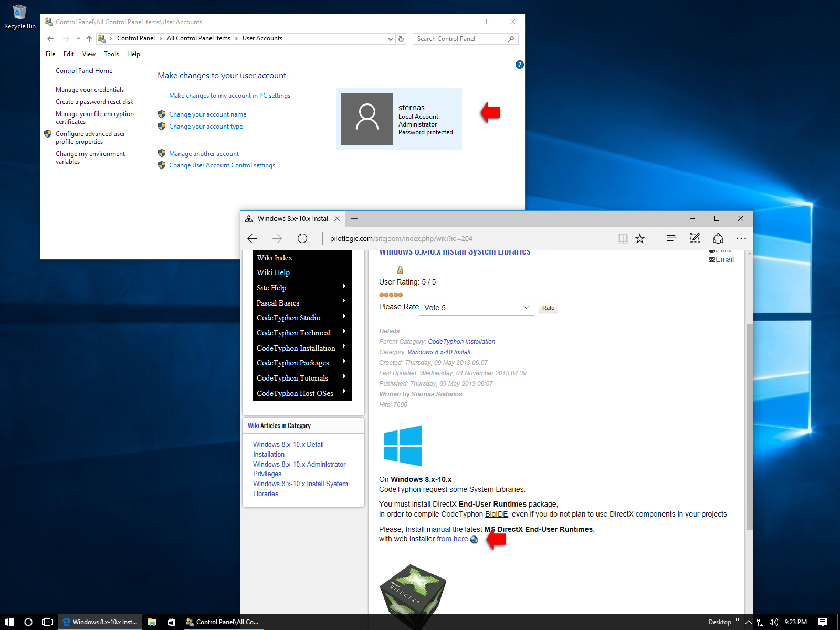840x630 pixels.
Task: Refresh the Control Panel address bar
Action: [x=401, y=39]
